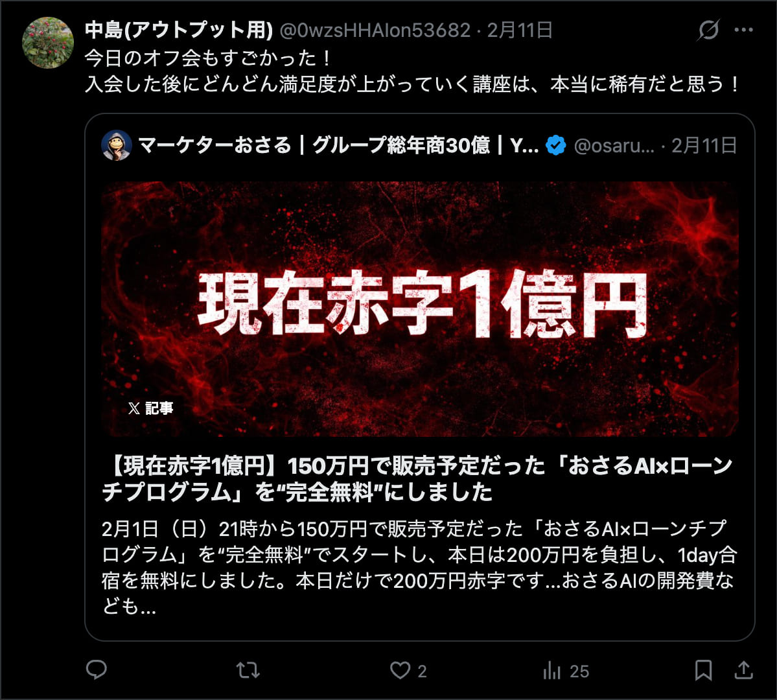Click the @0wzsHHAlon53682 handle

(x=375, y=30)
